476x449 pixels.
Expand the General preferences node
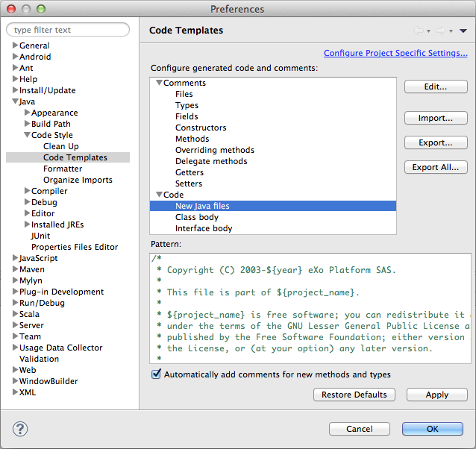(15, 45)
